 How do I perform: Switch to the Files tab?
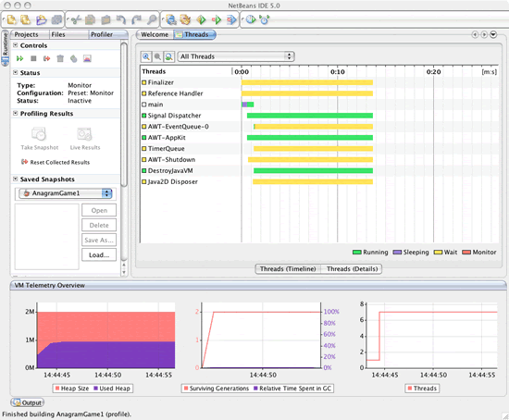(x=58, y=34)
